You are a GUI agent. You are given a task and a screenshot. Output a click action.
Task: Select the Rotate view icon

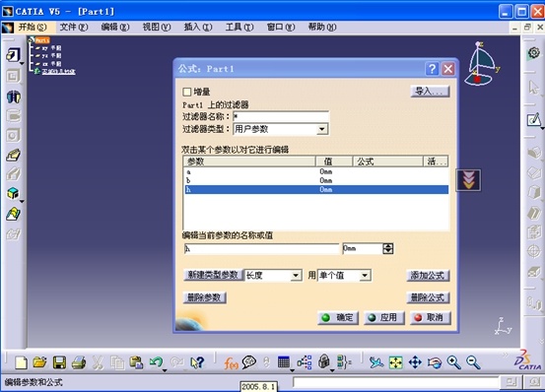coord(435,362)
